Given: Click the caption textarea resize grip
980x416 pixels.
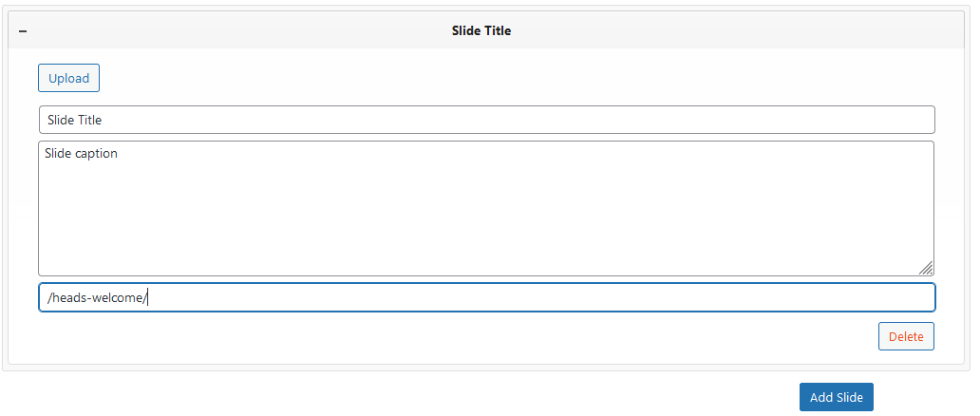Looking at the screenshot, I should [x=926, y=268].
